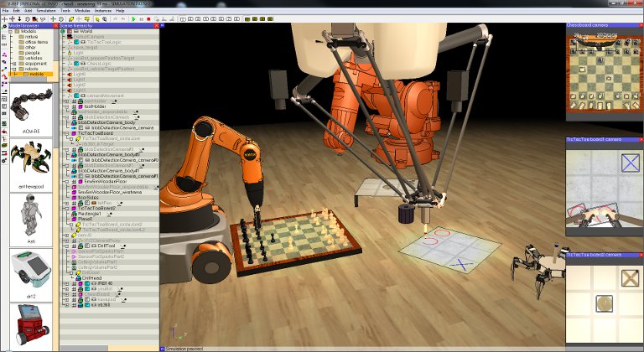Open the Tools menu

point(65,10)
